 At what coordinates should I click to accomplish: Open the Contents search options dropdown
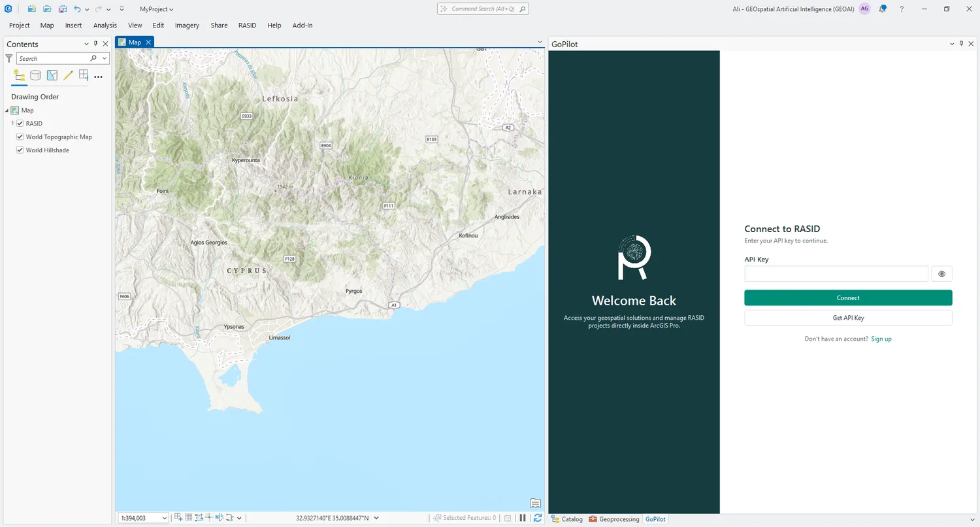click(x=103, y=58)
